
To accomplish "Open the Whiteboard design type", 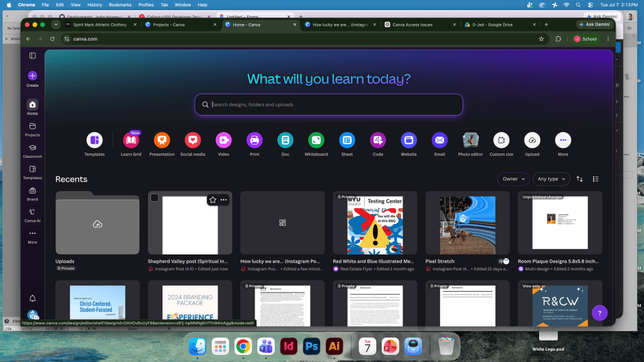I will (316, 140).
